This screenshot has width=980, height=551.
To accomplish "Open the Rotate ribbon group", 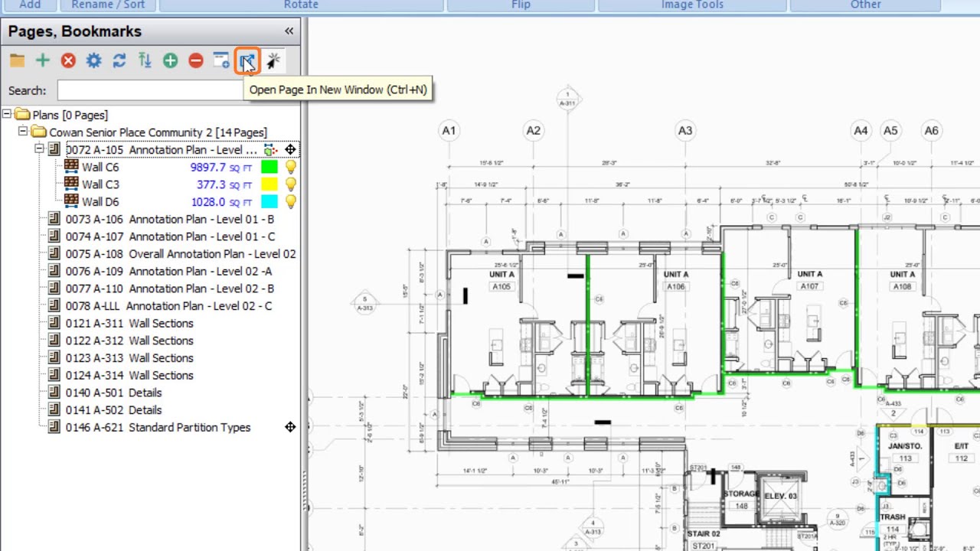I will [301, 5].
